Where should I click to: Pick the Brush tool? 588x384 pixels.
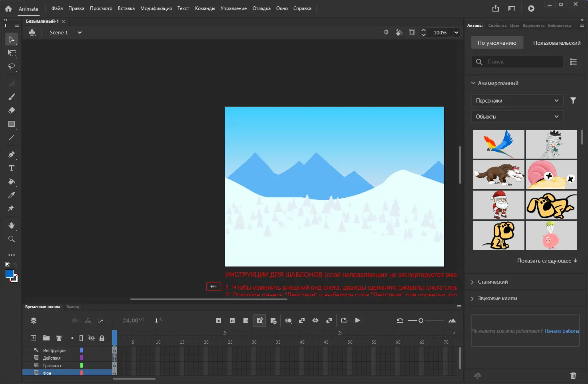[12, 97]
